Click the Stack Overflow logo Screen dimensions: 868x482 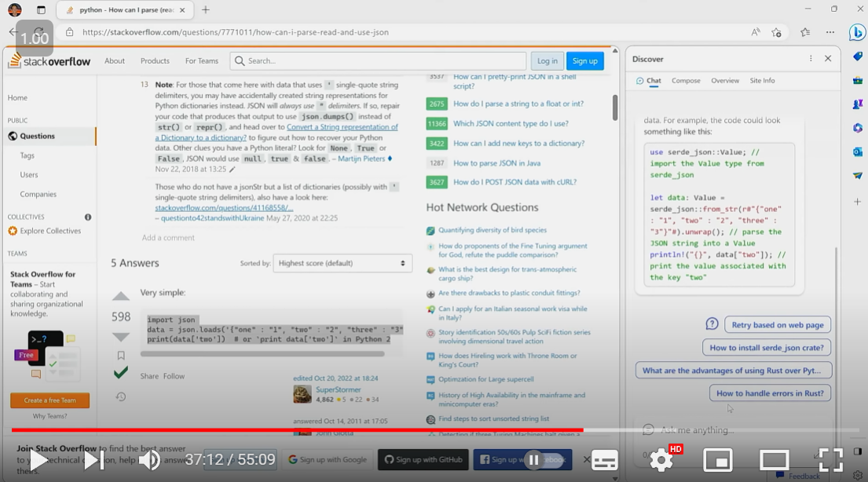(49, 61)
